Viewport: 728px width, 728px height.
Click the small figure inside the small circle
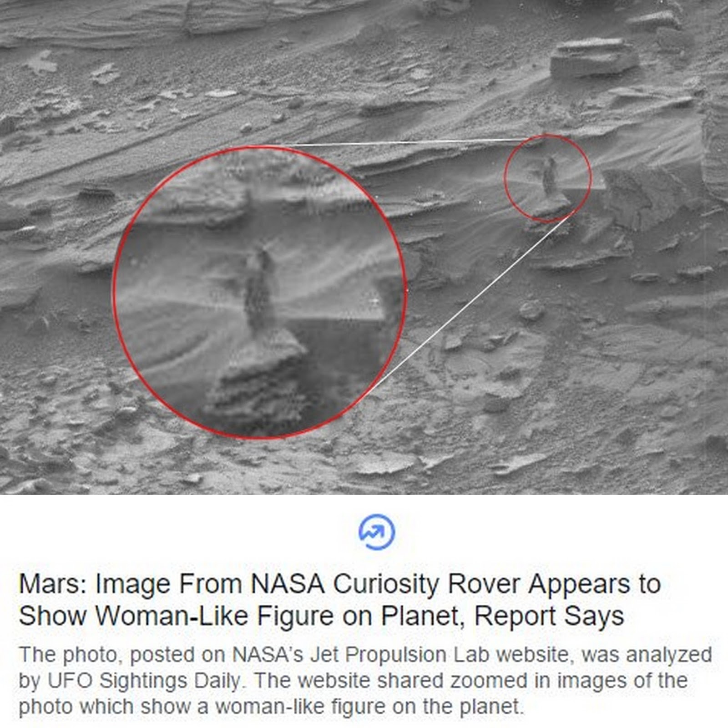pyautogui.click(x=550, y=175)
